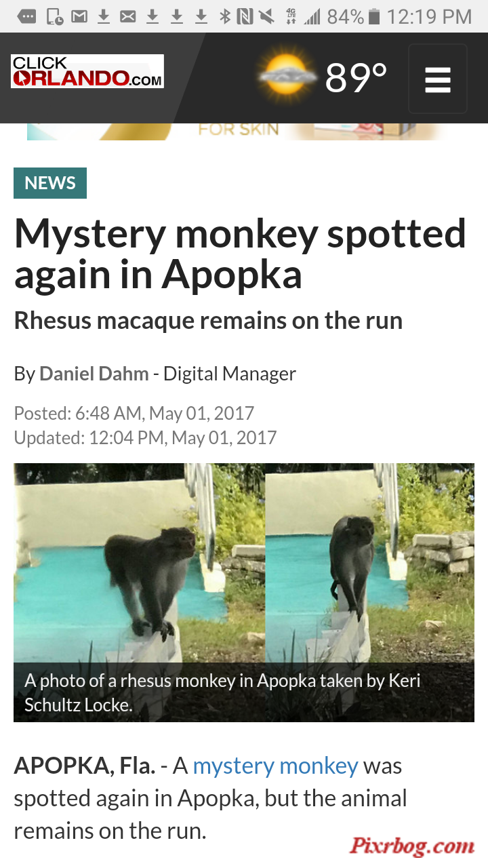The image size is (488, 868).
Task: Tap the skin ad banner
Action: click(x=237, y=132)
